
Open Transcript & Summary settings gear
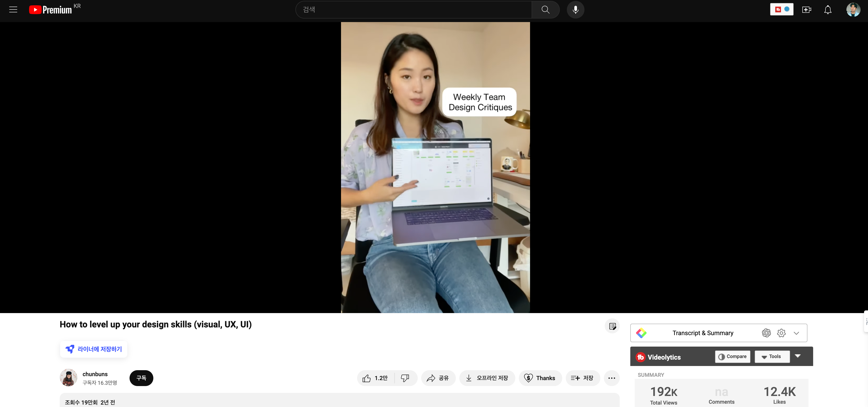coord(781,333)
